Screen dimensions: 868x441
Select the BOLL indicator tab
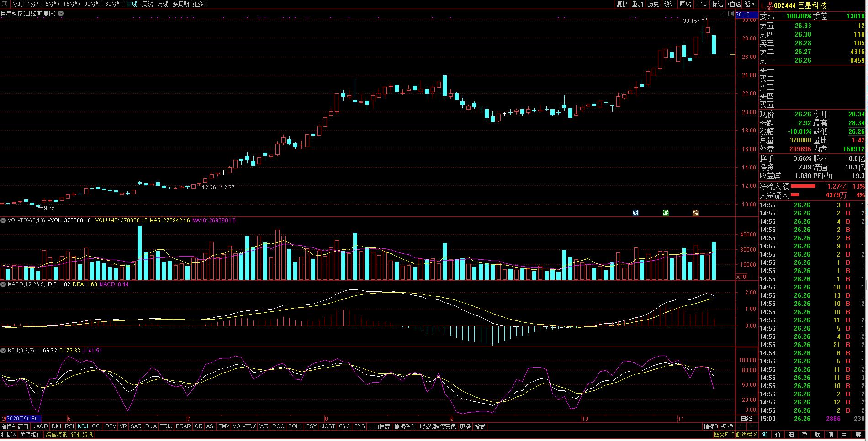295,426
